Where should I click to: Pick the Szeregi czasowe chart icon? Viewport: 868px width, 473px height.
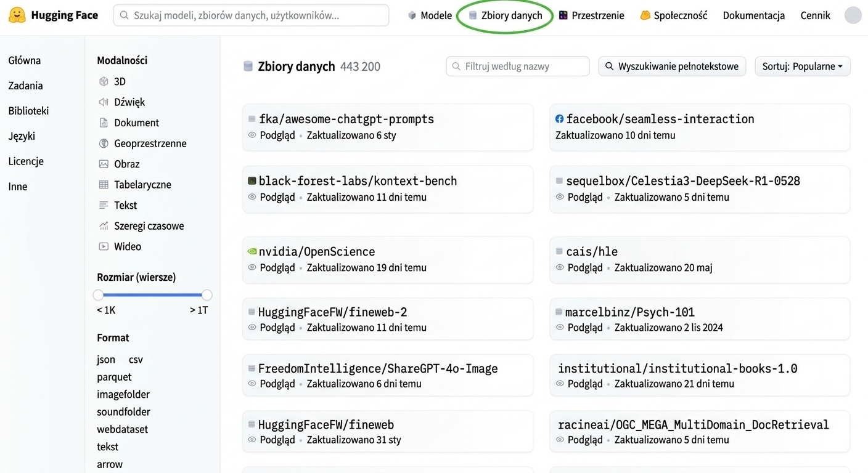pyautogui.click(x=104, y=226)
